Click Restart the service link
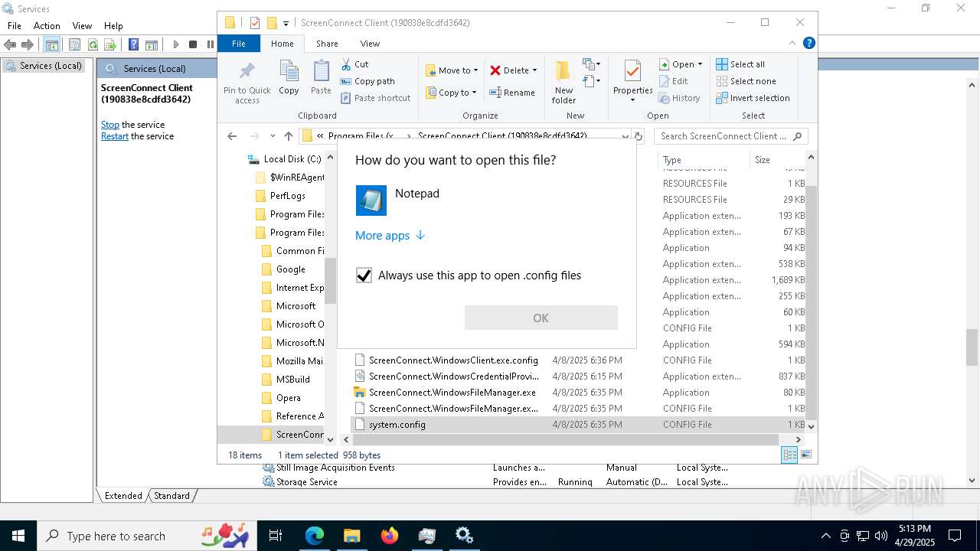The height and width of the screenshot is (551, 980). [x=115, y=136]
